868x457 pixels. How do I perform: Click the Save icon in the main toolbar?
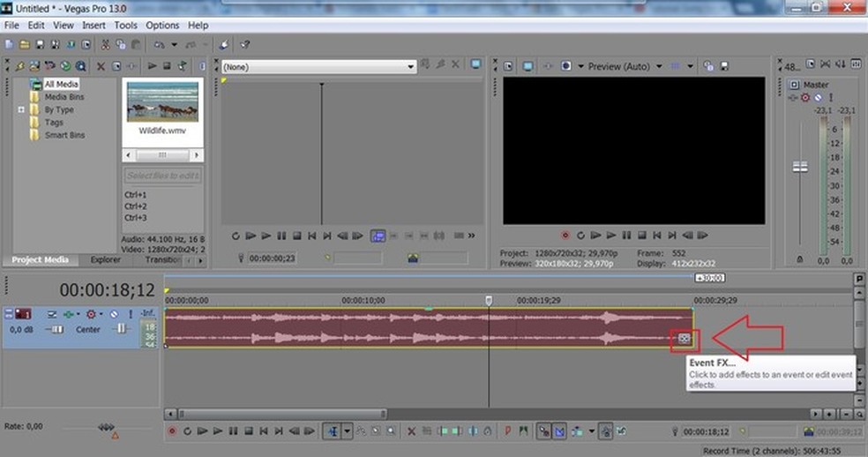click(x=40, y=44)
